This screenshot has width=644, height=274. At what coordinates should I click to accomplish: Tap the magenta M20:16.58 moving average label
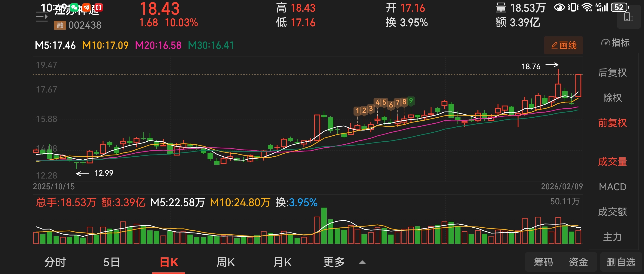[x=158, y=45]
